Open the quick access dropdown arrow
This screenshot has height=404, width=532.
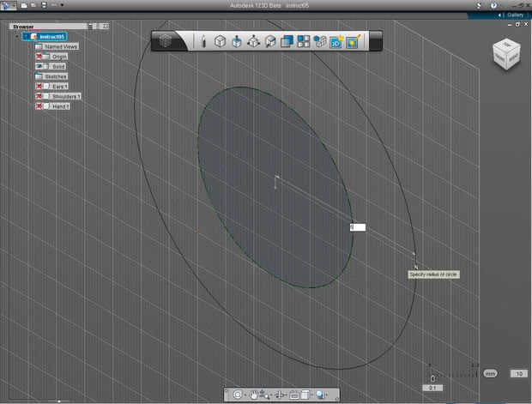click(62, 5)
